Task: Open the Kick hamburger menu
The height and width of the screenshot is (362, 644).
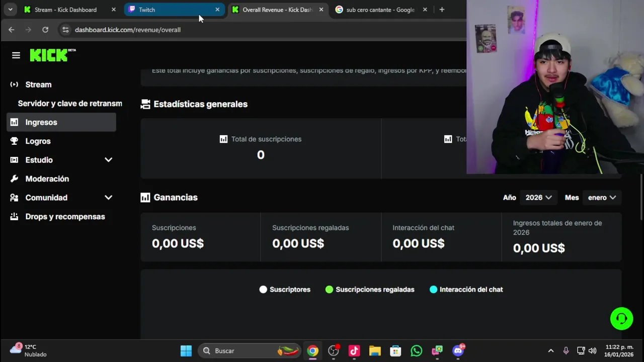Action: [16, 55]
